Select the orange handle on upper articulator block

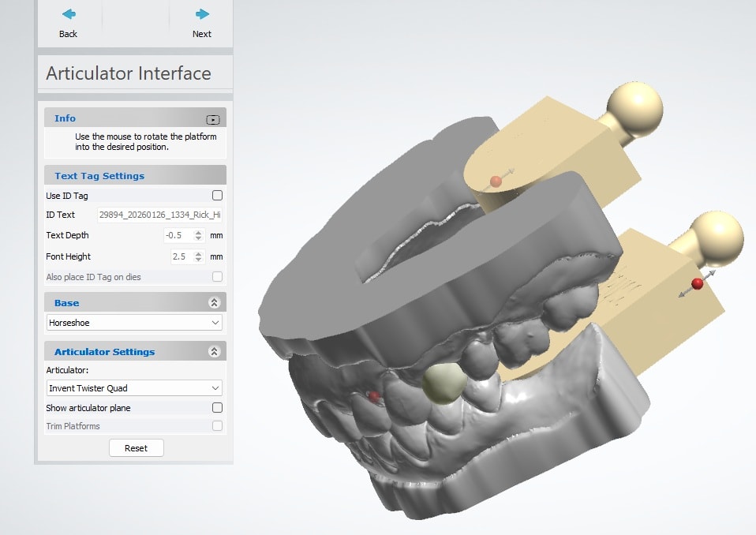click(496, 181)
